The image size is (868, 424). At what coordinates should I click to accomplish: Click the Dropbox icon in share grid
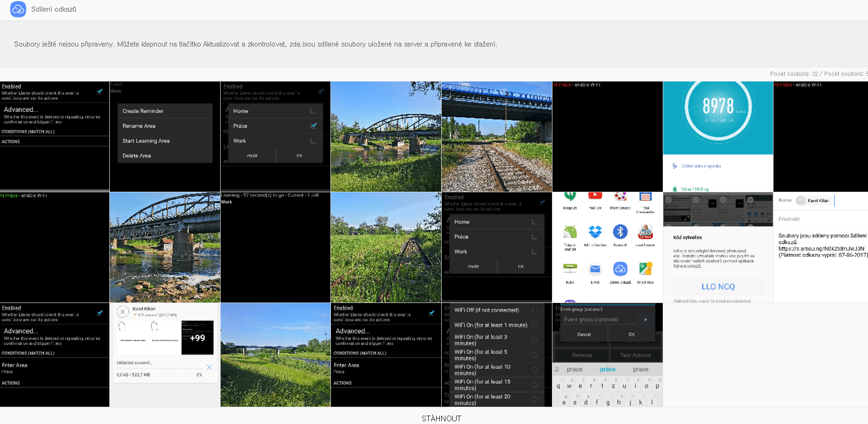point(595,231)
